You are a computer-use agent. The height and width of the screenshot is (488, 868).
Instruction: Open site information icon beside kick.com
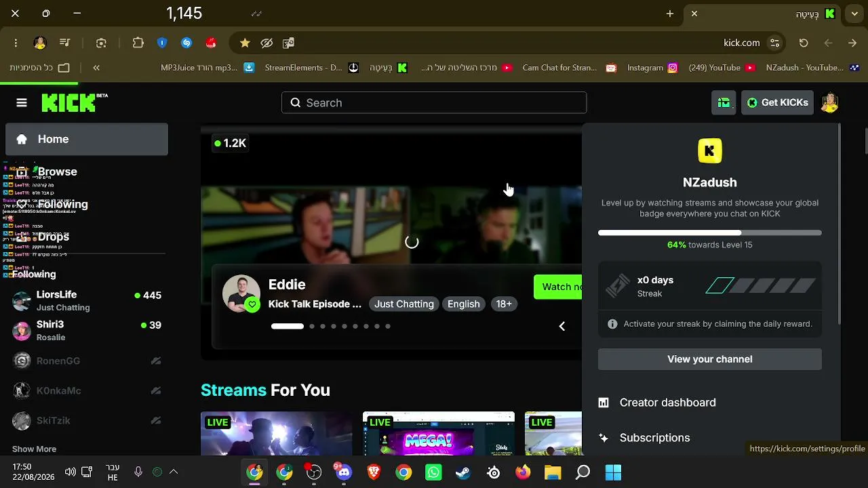[x=774, y=43]
